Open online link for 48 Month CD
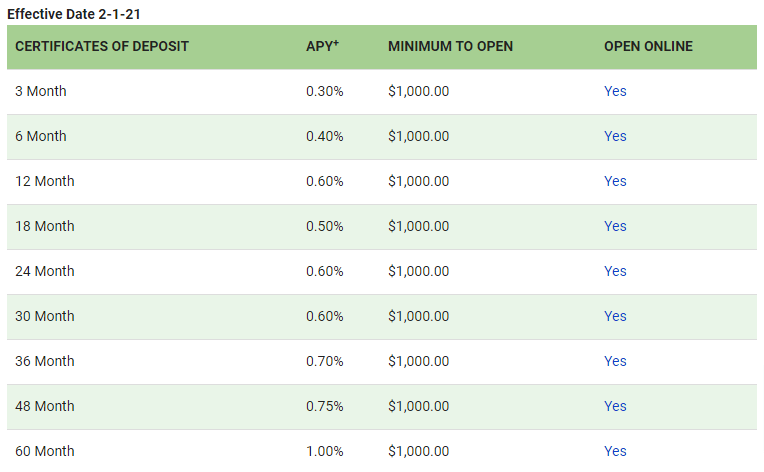Screen dimensions: 764x472 [x=615, y=406]
